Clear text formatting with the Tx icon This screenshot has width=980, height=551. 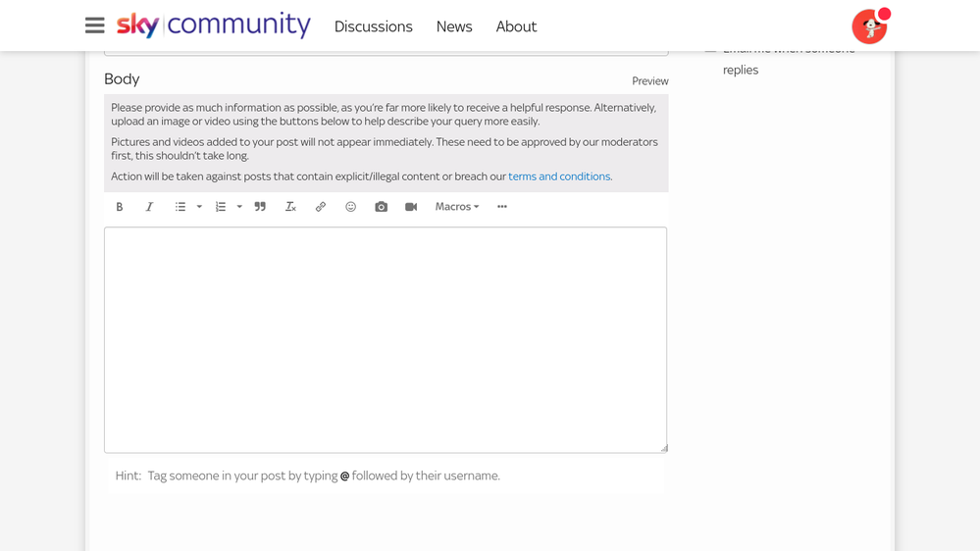pyautogui.click(x=290, y=207)
